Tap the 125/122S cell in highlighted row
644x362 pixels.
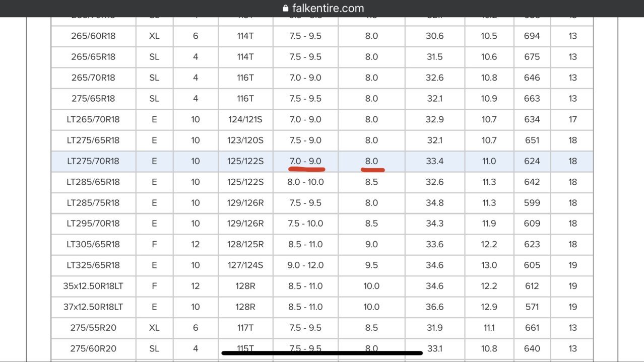(245, 161)
